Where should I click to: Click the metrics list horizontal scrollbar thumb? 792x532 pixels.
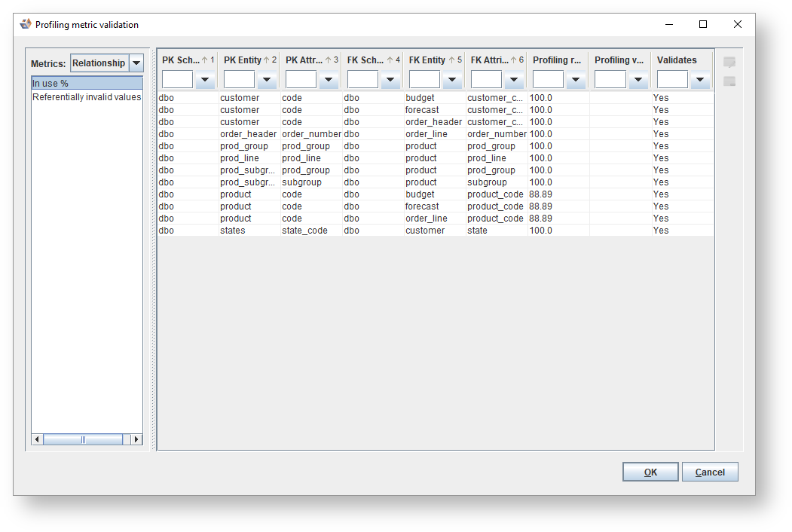(84, 439)
